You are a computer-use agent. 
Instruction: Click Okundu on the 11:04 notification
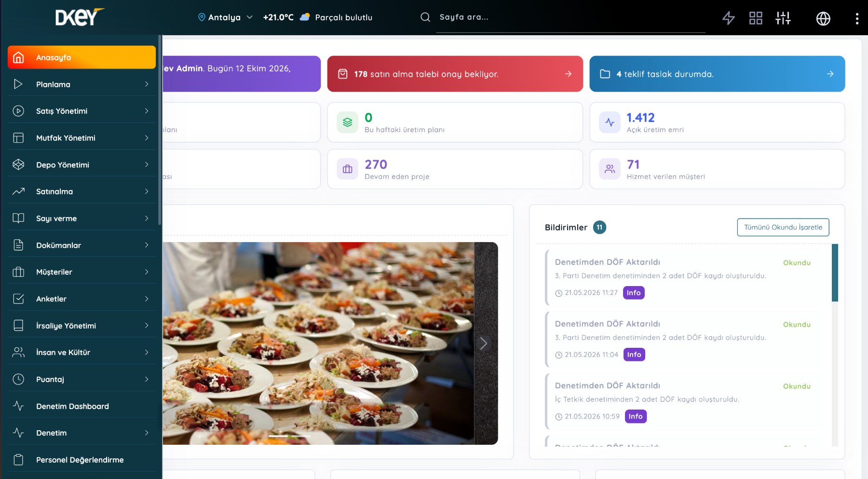[x=797, y=325]
